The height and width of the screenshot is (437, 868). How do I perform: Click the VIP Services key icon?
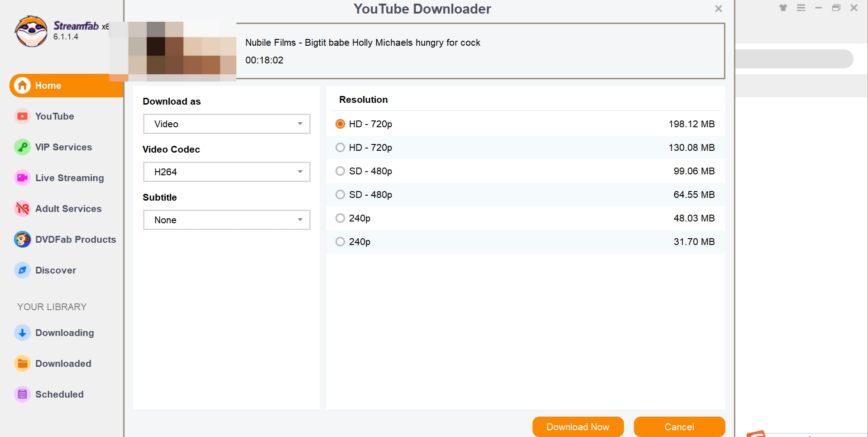(x=22, y=147)
